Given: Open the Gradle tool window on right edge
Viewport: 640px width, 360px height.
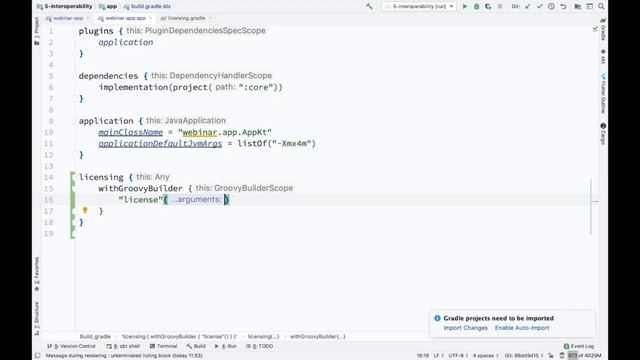Looking at the screenshot, I should pos(603,29).
